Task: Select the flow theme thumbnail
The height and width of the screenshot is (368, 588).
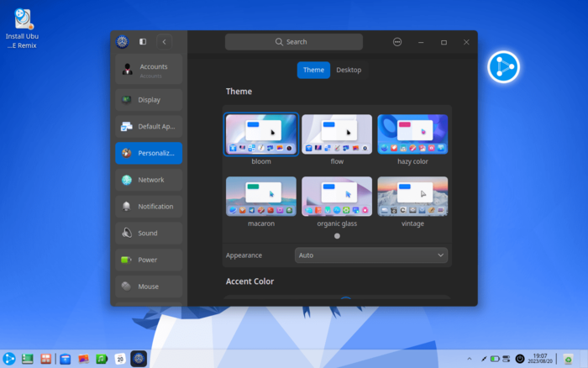Action: pos(337,134)
